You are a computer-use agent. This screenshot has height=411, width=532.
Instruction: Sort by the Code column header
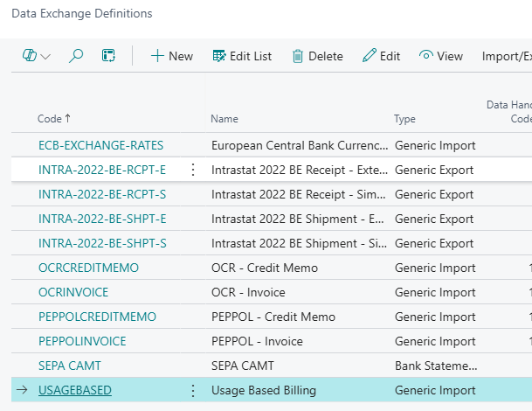click(54, 119)
